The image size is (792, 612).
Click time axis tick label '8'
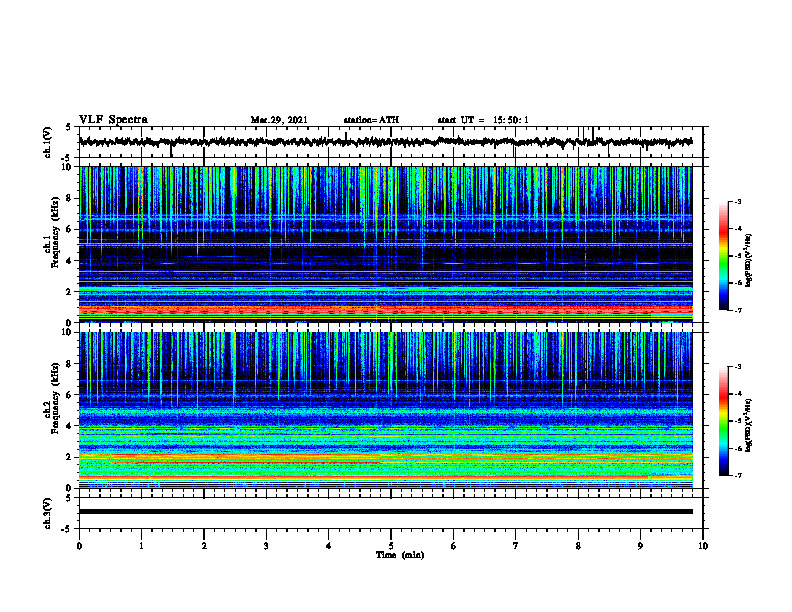point(578,546)
